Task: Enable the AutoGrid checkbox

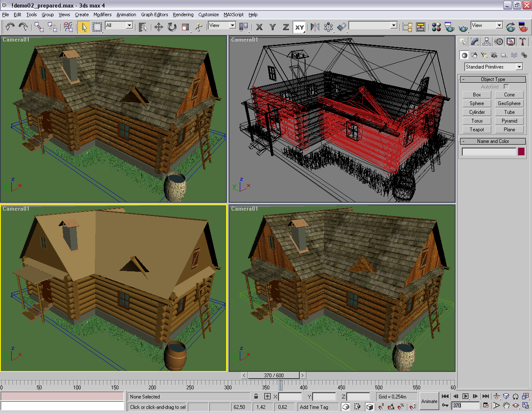Action: pos(506,86)
